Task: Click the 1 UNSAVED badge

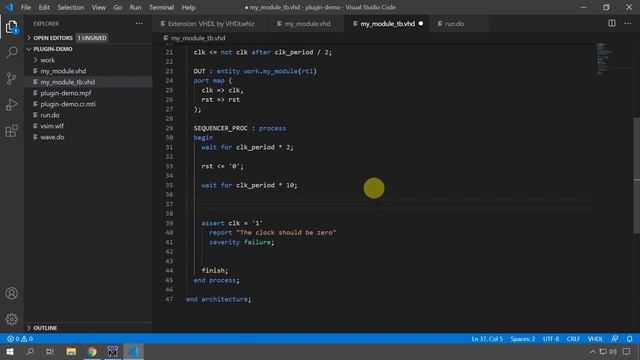Action: pos(92,38)
